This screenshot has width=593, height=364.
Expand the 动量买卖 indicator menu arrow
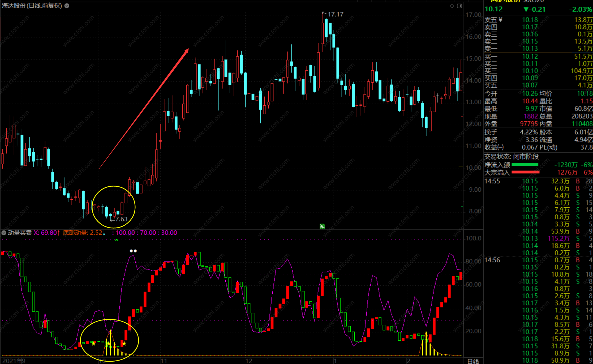tap(4, 233)
